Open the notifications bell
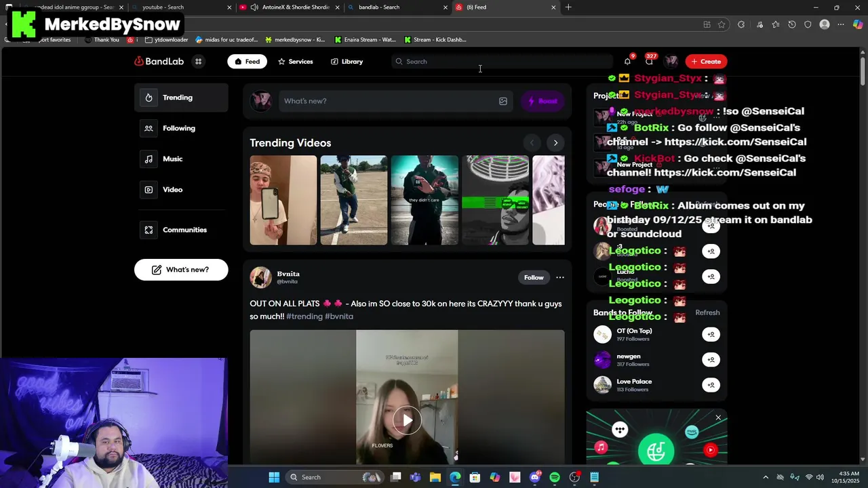The height and width of the screenshot is (488, 868). (627, 62)
